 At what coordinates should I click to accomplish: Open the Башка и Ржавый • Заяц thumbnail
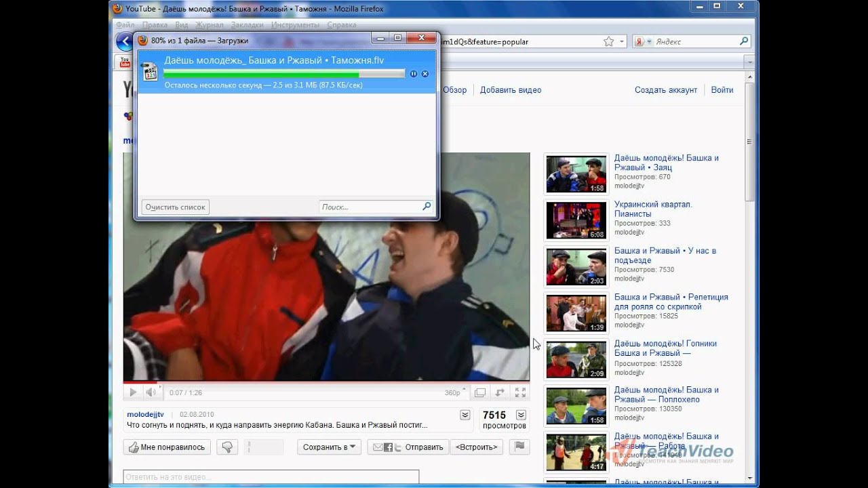[x=576, y=175]
